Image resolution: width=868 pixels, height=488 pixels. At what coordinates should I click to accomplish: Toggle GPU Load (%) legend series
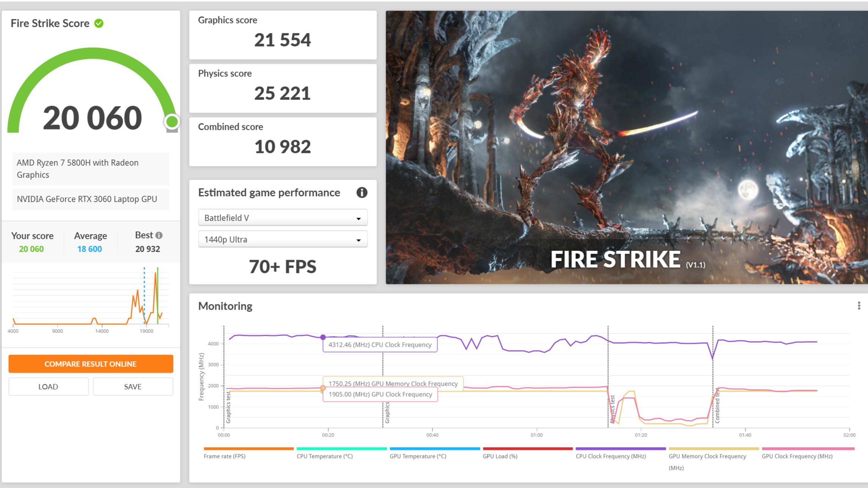[500, 456]
